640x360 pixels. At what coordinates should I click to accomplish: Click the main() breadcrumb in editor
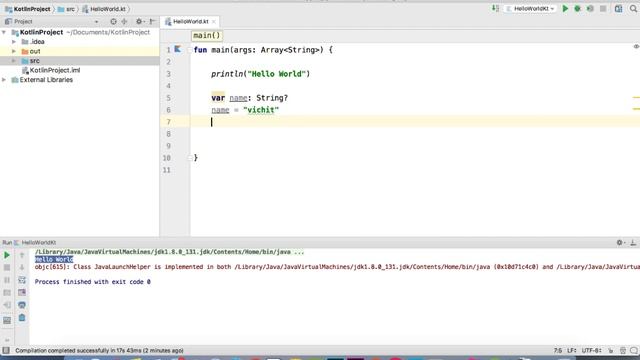click(x=207, y=36)
